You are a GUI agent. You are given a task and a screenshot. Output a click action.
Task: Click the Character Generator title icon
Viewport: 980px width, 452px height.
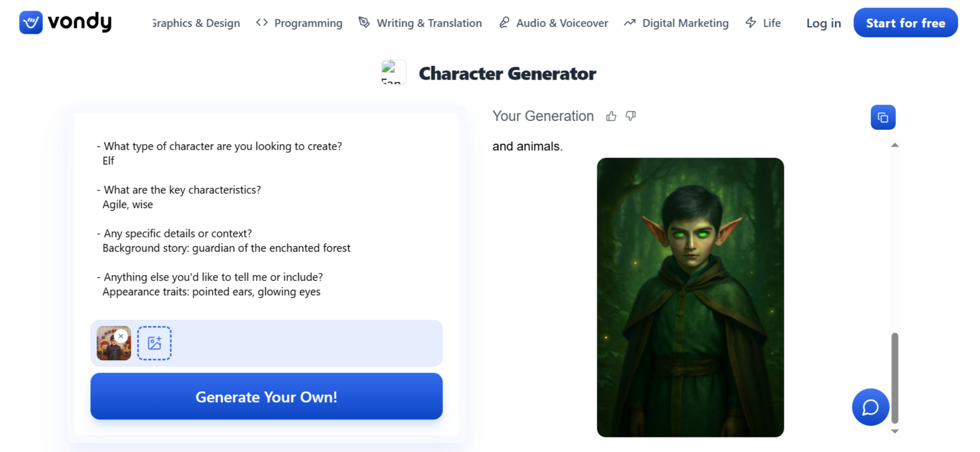(393, 73)
